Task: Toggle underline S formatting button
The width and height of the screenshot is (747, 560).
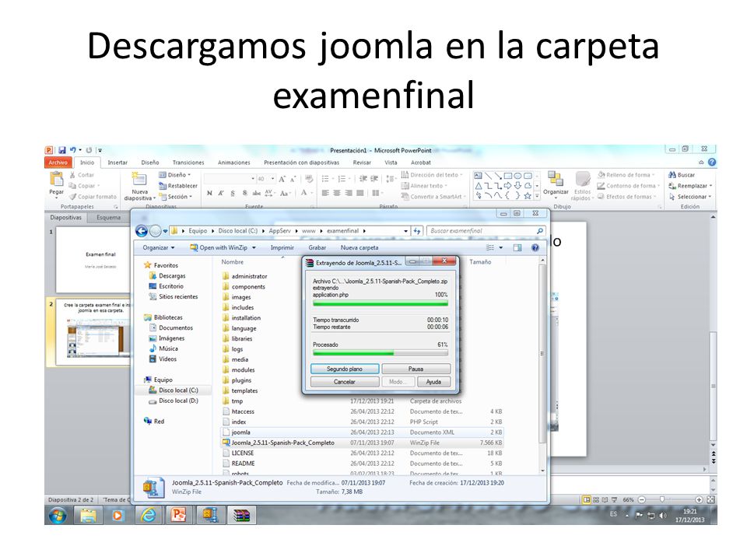Action: [x=233, y=194]
